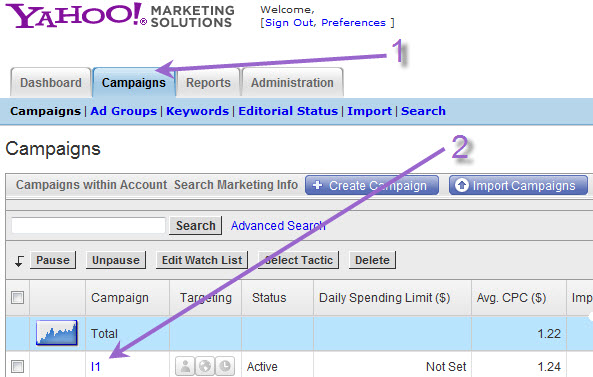593x377 pixels.
Task: Open the Ad Groups submenu link
Action: [x=123, y=111]
